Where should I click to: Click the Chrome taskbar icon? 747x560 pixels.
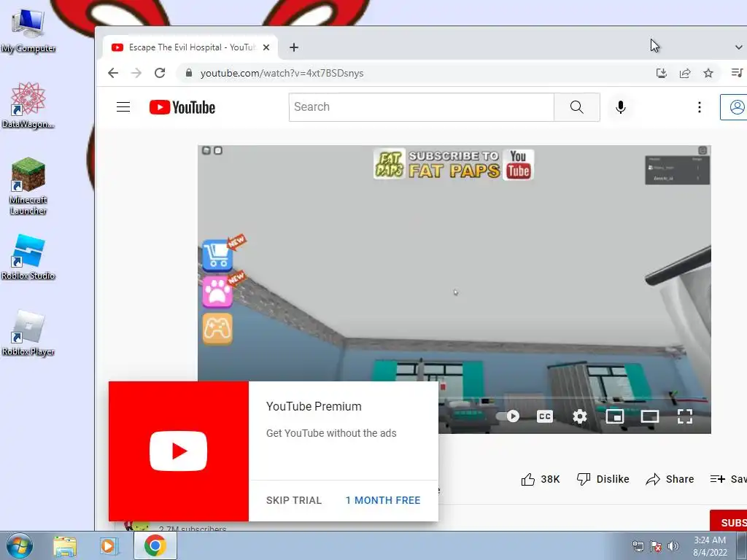click(155, 545)
